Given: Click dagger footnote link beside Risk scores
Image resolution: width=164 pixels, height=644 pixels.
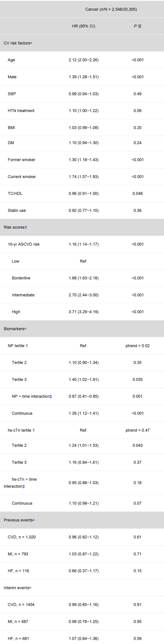Looking at the screenshot, I should click(x=26, y=227).
